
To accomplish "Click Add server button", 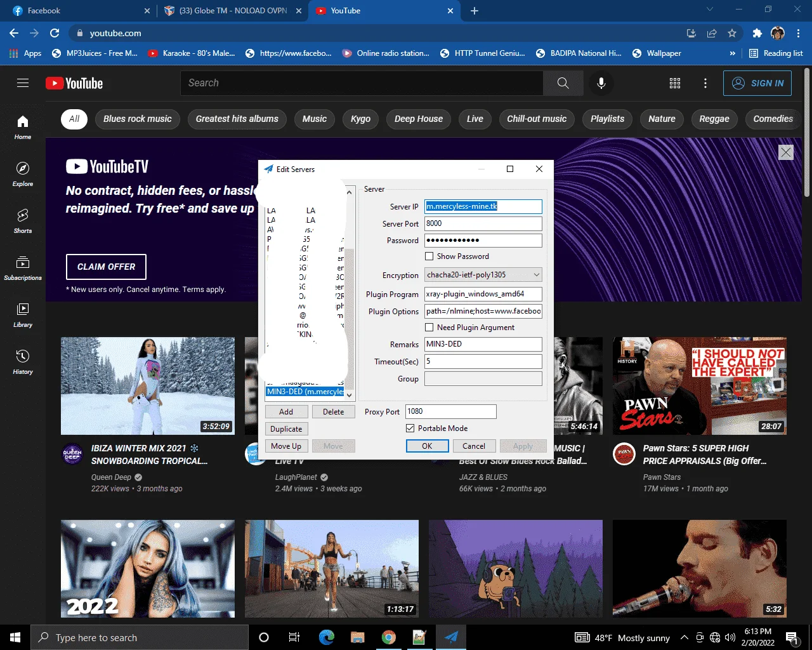I will click(x=286, y=412).
